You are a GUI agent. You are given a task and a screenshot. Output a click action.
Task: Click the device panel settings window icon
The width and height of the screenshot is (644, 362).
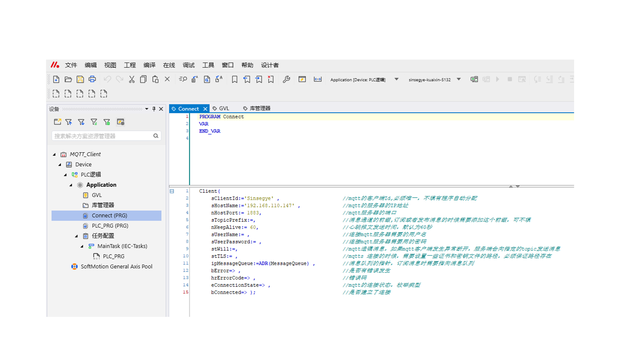121,122
